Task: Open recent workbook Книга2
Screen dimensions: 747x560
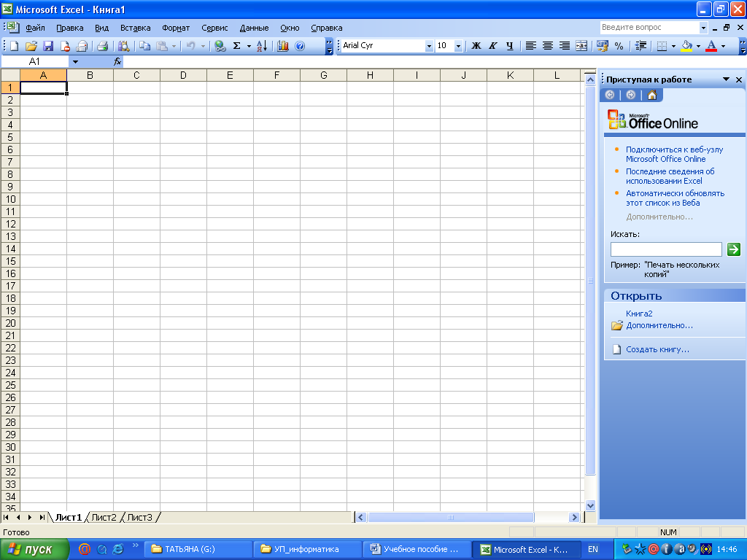Action: point(639,314)
